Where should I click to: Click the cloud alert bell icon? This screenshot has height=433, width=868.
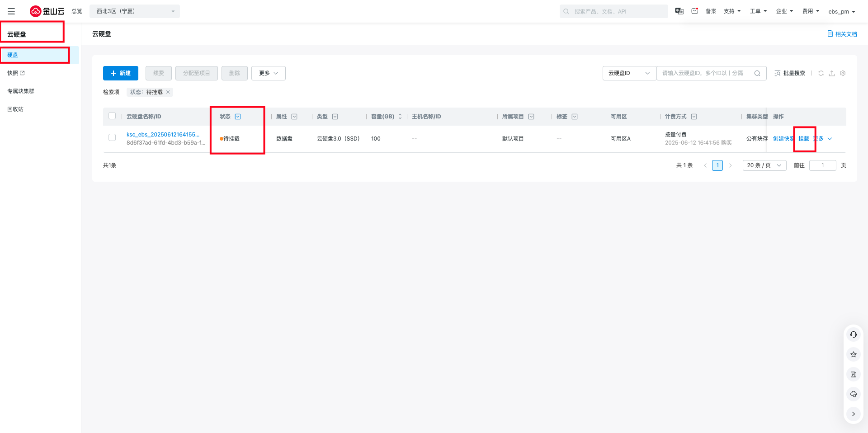pos(853,394)
